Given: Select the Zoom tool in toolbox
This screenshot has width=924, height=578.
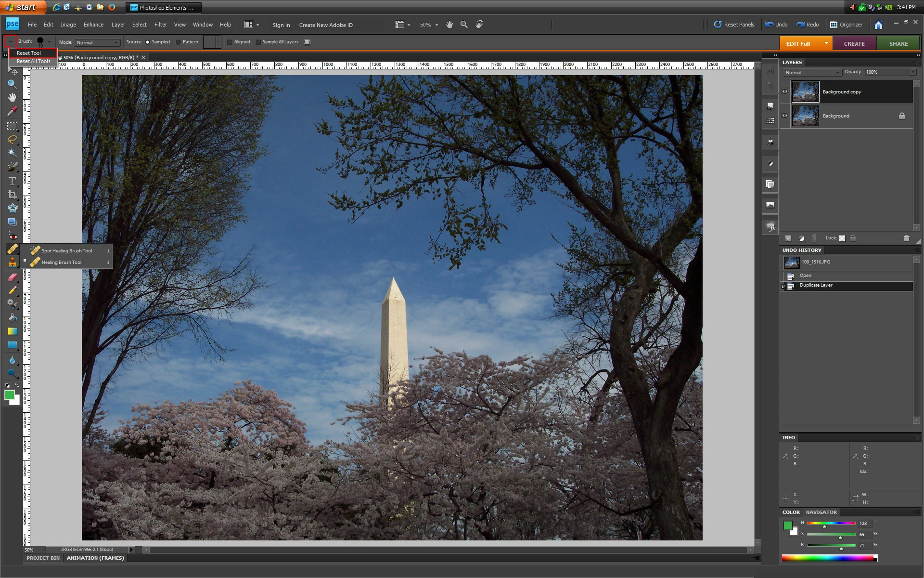Looking at the screenshot, I should click(x=12, y=84).
